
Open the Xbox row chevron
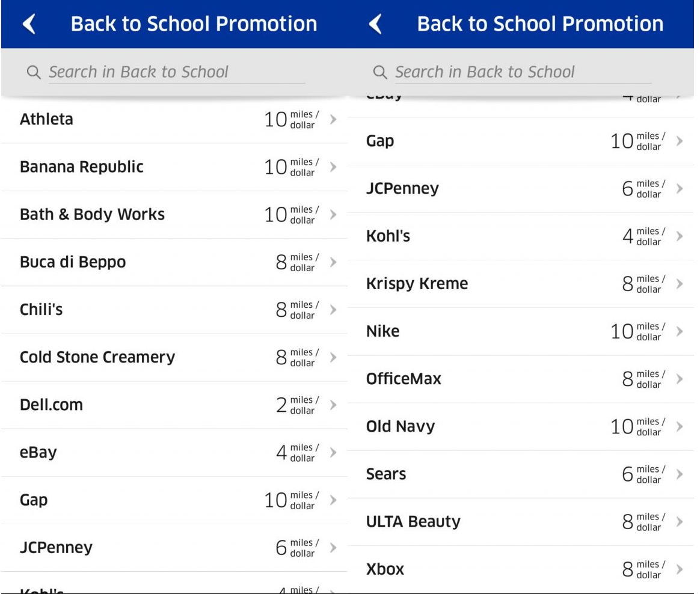[680, 569]
